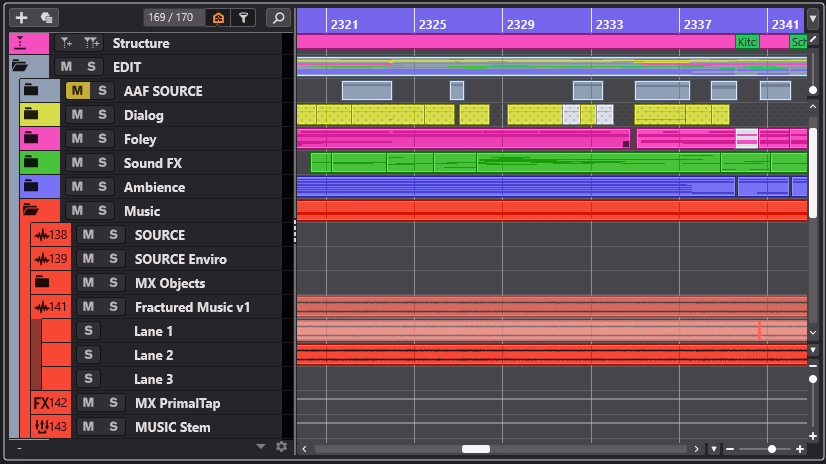Click ruler marker at bar 2329
This screenshot has width=826, height=464.
[520, 24]
